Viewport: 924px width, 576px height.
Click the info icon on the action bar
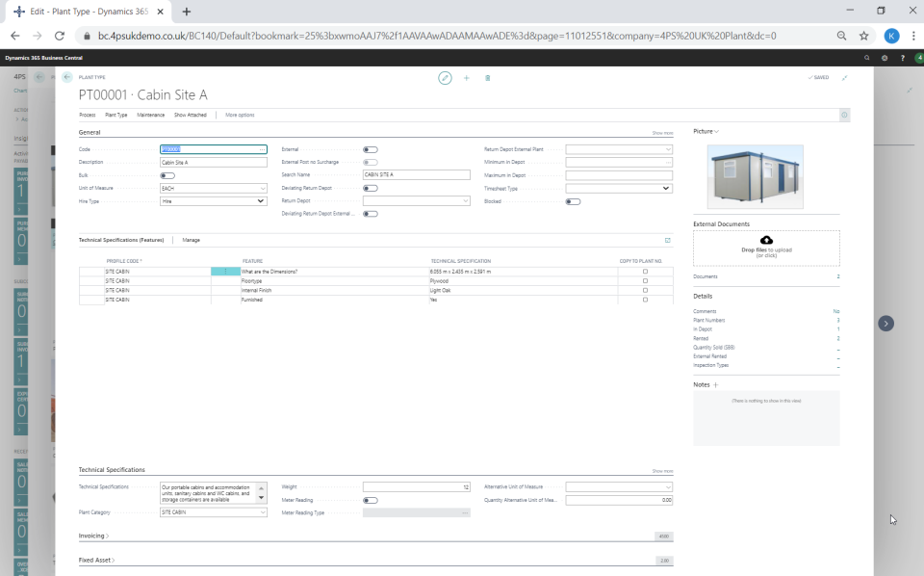click(x=844, y=115)
